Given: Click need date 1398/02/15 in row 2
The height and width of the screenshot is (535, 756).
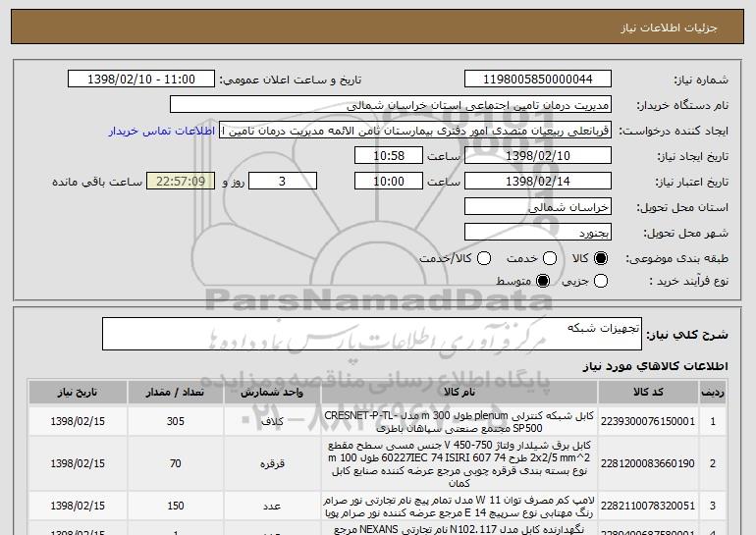Looking at the screenshot, I should click(78, 463).
